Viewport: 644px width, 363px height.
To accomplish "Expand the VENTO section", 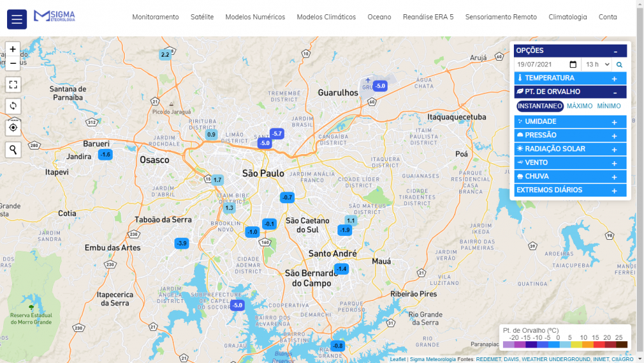I will 570,162.
